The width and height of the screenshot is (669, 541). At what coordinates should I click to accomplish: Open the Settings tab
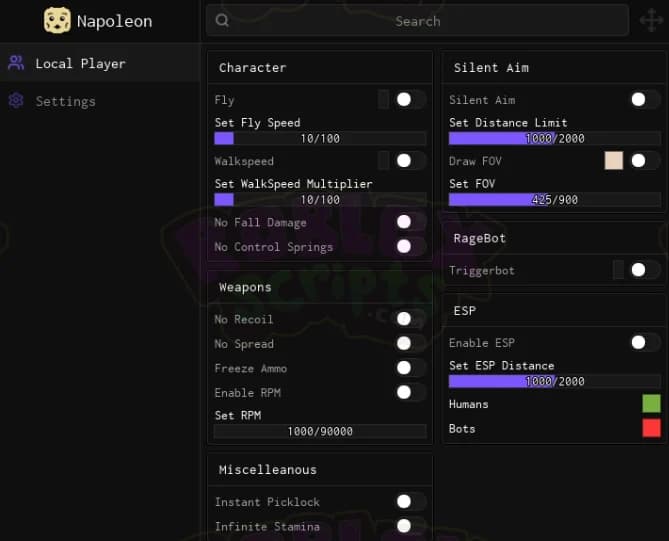click(x=100, y=101)
